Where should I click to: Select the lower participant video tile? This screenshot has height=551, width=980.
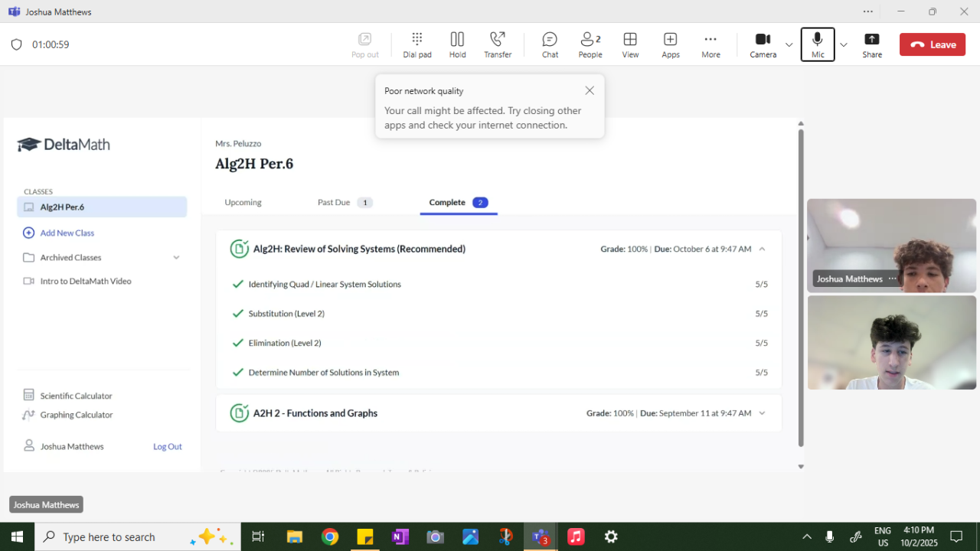click(x=891, y=342)
